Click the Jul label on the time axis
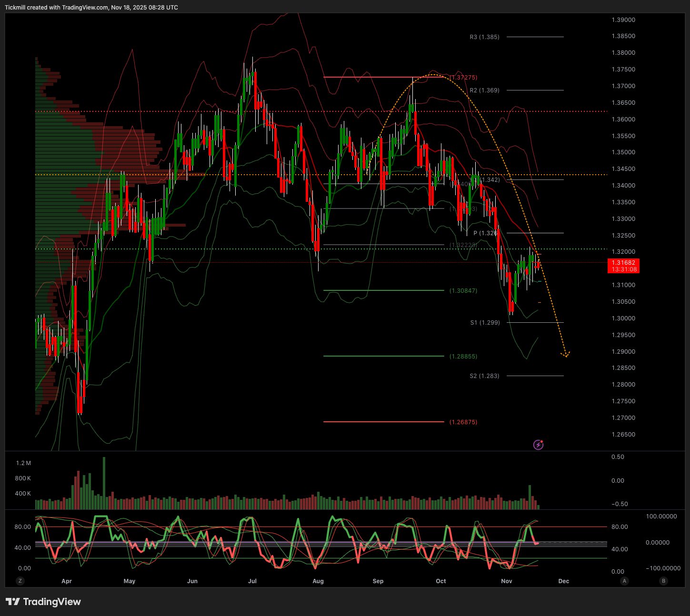This screenshot has width=690, height=616. 252,581
